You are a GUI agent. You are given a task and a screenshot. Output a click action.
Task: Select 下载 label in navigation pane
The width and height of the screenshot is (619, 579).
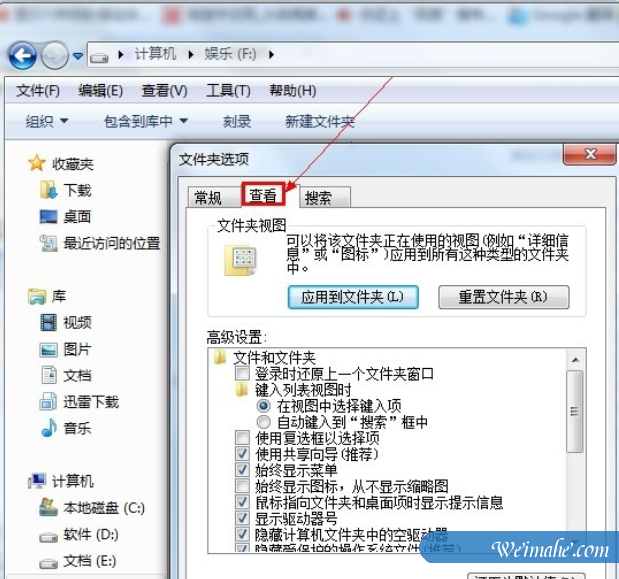77,190
